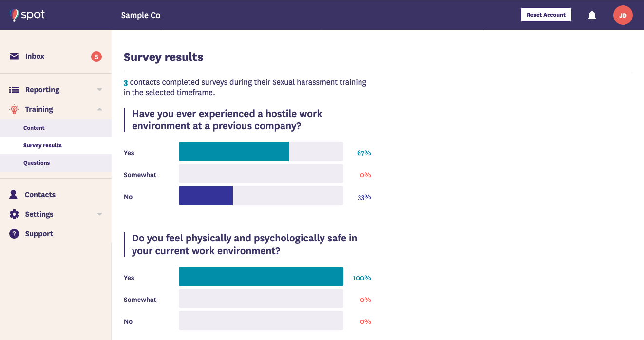Click the Sample Co company name
This screenshot has height=340, width=644.
click(141, 15)
